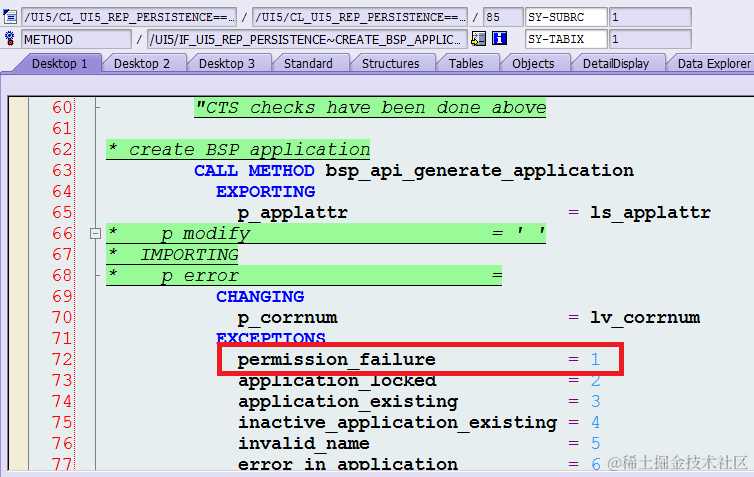Click the METHOD event type field
Screen dimensions: 754x477
76,39
